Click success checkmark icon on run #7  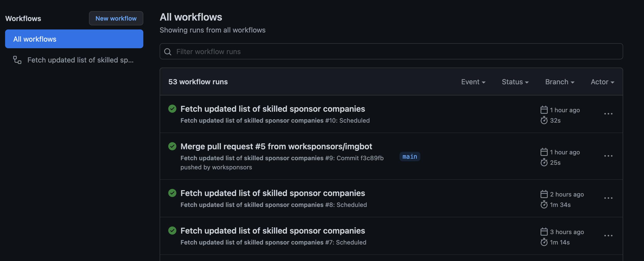tap(172, 231)
